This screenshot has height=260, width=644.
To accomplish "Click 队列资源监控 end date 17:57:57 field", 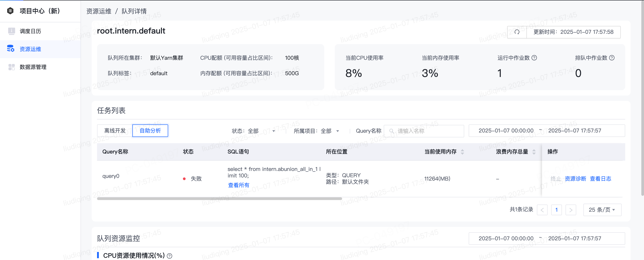I will pos(574,239).
